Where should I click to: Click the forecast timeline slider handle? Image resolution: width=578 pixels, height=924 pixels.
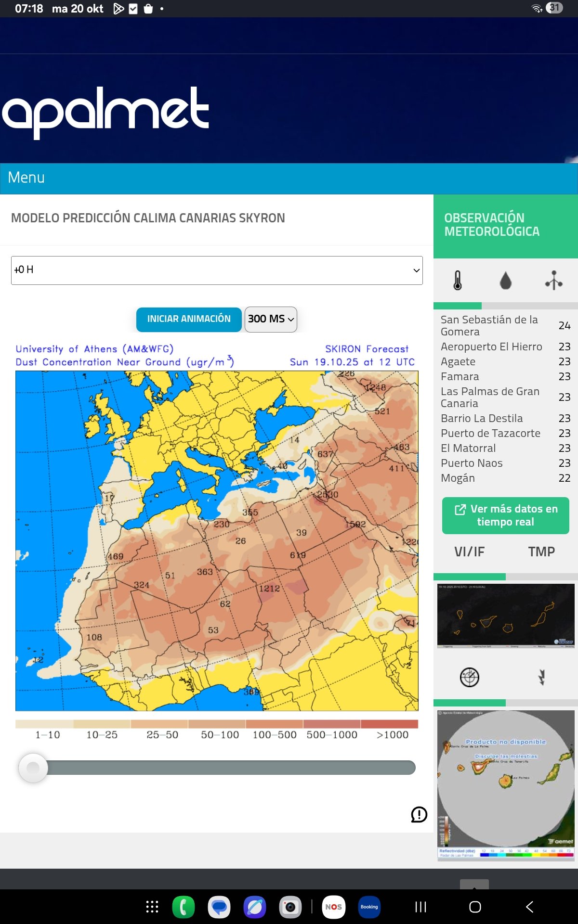pos(33,768)
